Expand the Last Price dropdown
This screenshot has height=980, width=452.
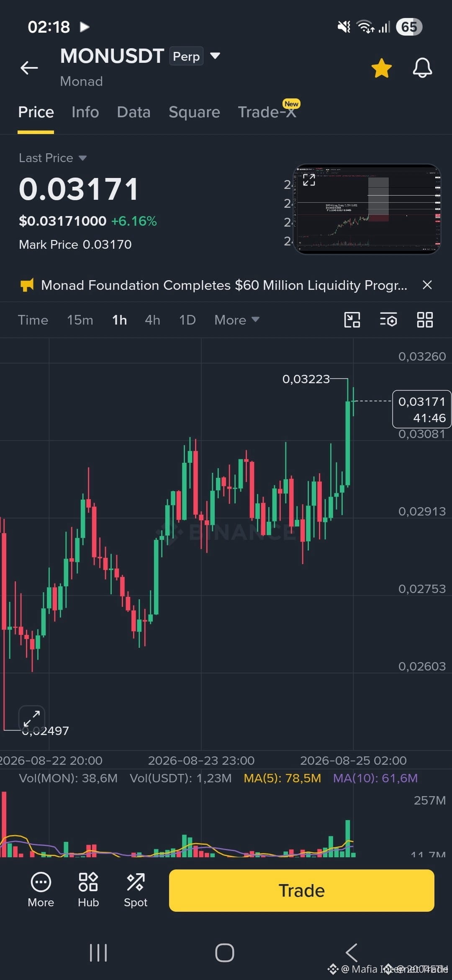point(82,158)
